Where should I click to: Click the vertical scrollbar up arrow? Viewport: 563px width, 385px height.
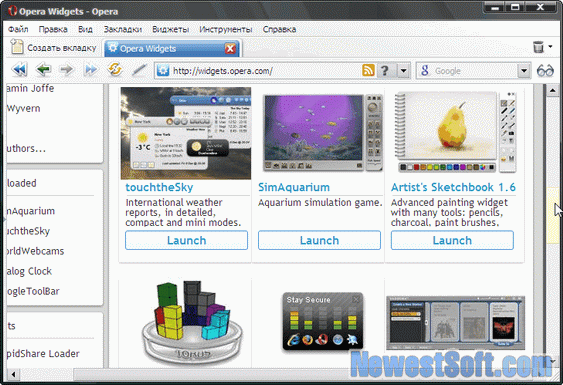[552, 91]
